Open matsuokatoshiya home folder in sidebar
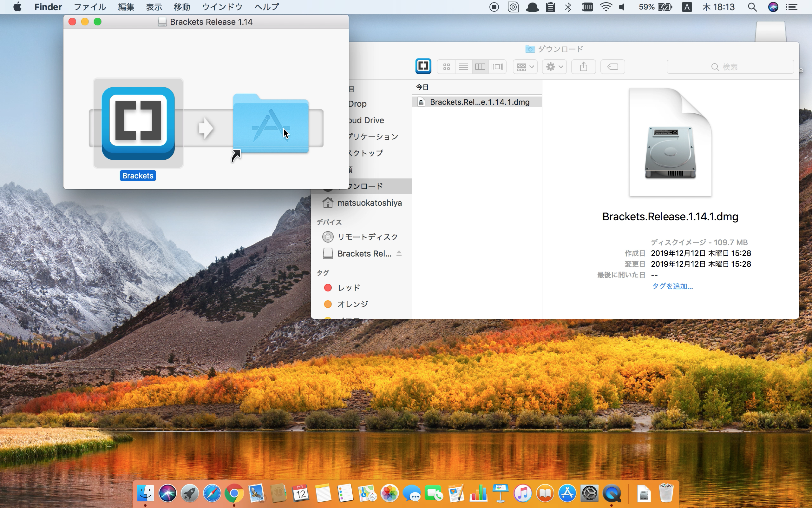Image resolution: width=812 pixels, height=508 pixels. (x=362, y=203)
